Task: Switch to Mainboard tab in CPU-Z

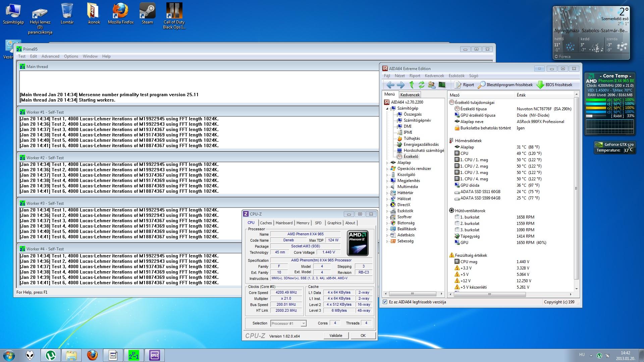Action: point(284,223)
